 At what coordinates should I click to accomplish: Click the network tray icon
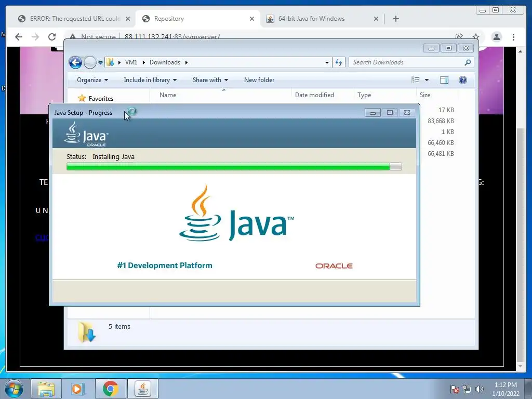(x=467, y=389)
